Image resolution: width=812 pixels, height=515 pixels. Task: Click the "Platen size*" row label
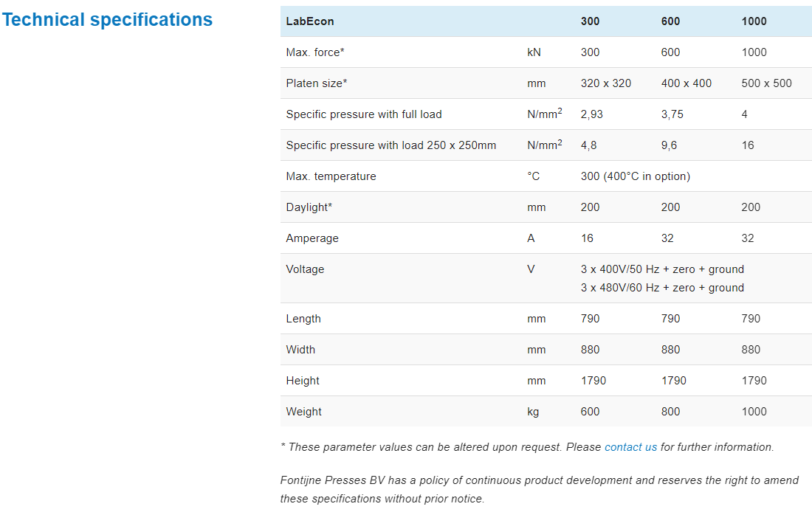click(316, 83)
